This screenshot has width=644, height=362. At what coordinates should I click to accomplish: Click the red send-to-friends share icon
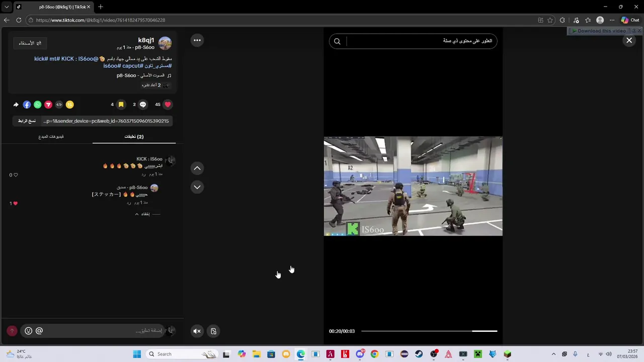click(x=48, y=105)
